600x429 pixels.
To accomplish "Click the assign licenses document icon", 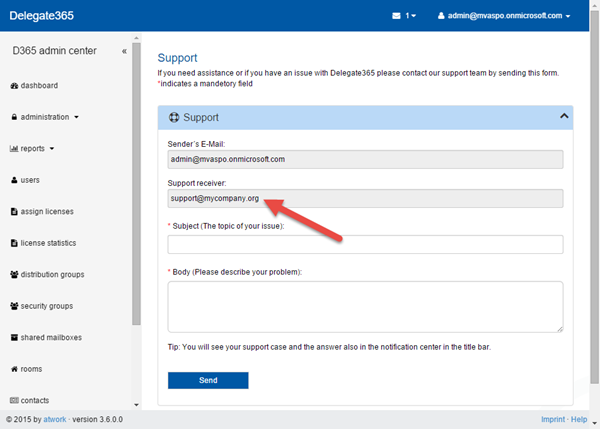I will click(x=13, y=212).
